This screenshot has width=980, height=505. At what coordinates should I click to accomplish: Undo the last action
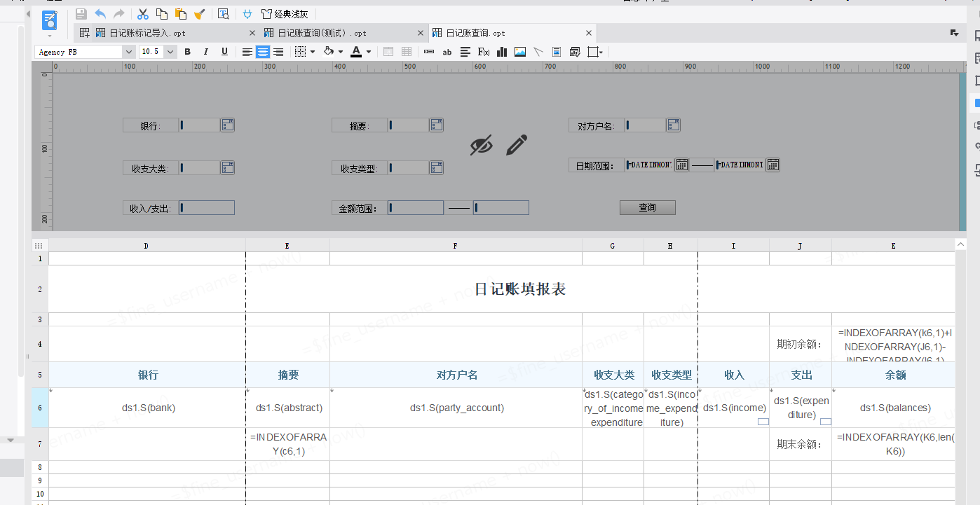pos(100,14)
